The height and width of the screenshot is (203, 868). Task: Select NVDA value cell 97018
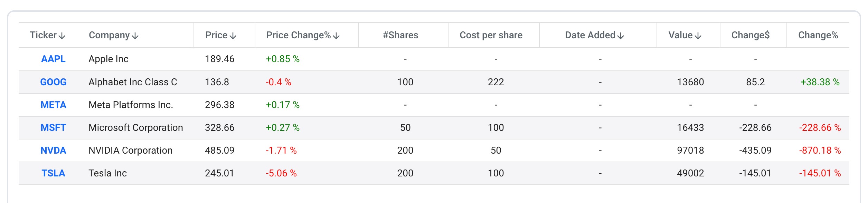(x=690, y=150)
